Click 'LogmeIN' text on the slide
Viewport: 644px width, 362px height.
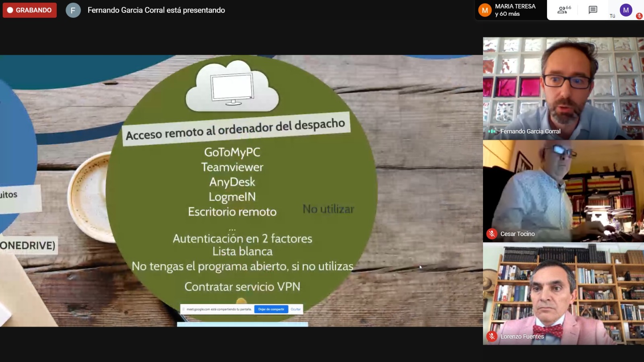tap(232, 197)
